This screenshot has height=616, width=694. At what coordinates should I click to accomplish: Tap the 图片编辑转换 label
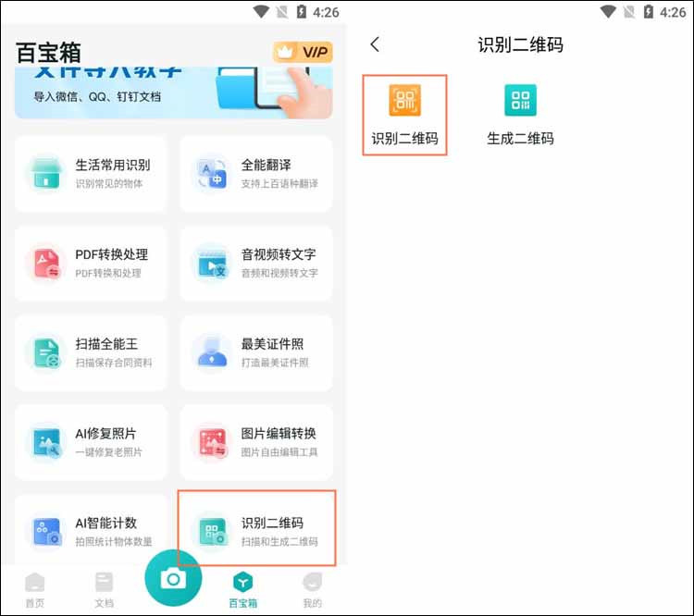[279, 433]
